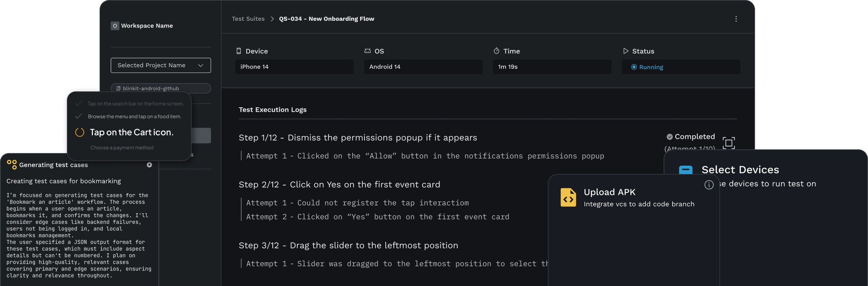Click the checkmark beside 'Tap on the search bar'
Viewport: 868px width, 286px height.
coord(79,104)
